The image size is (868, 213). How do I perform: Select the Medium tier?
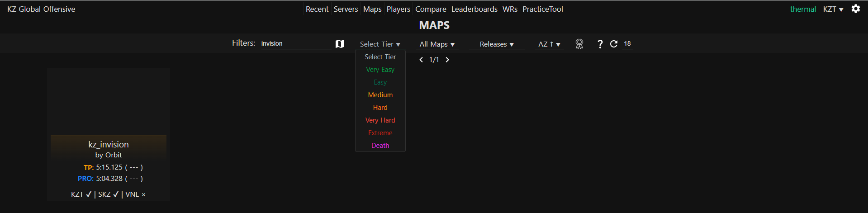click(x=380, y=95)
